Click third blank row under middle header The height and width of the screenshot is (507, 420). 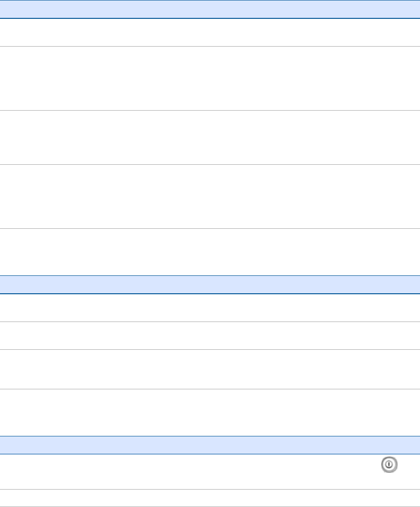click(210, 369)
